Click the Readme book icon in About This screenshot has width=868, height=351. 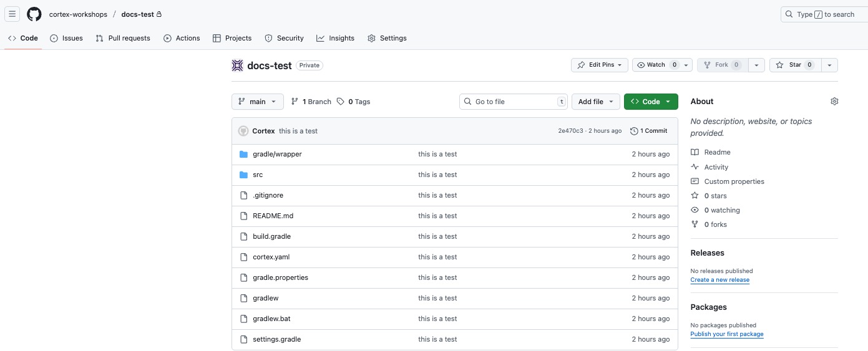click(x=695, y=152)
